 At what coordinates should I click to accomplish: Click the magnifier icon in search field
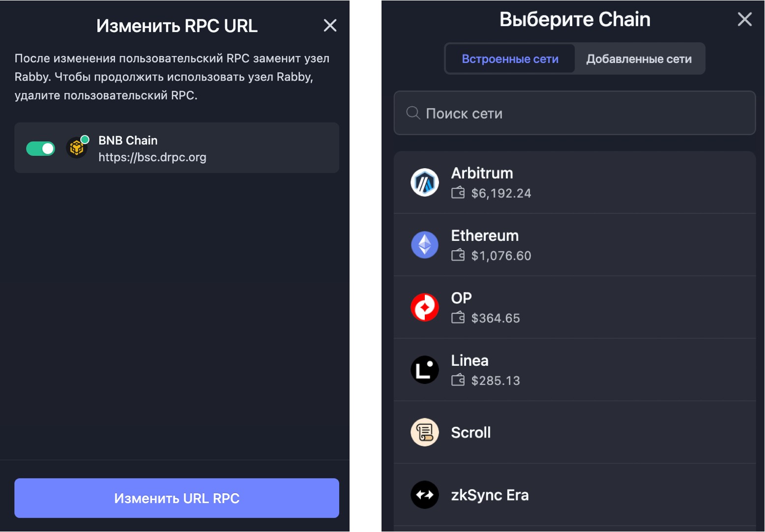click(x=413, y=113)
